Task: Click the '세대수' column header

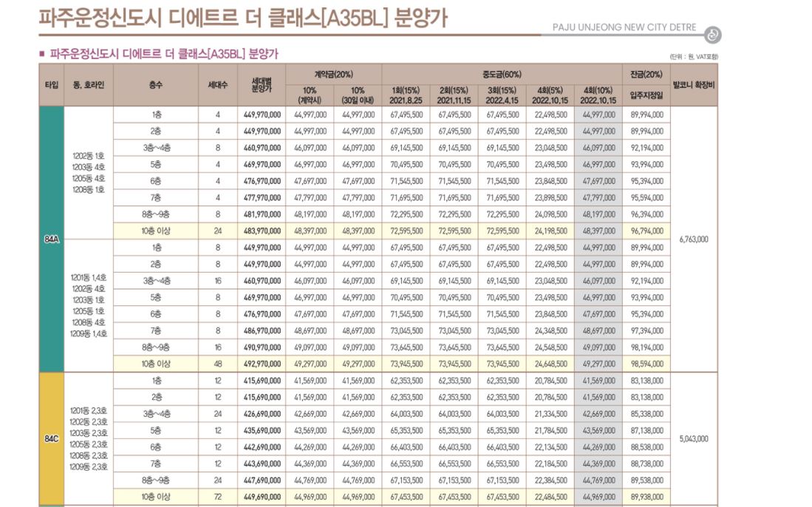Action: click(x=218, y=85)
